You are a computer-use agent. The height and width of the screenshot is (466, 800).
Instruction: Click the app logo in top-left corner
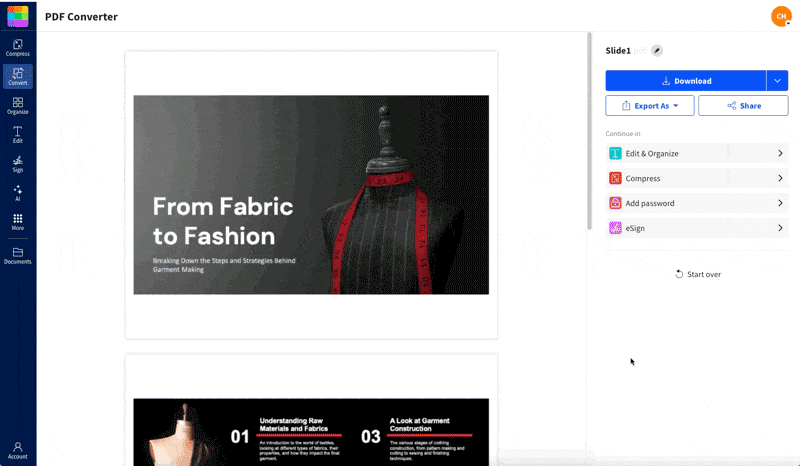[18, 16]
